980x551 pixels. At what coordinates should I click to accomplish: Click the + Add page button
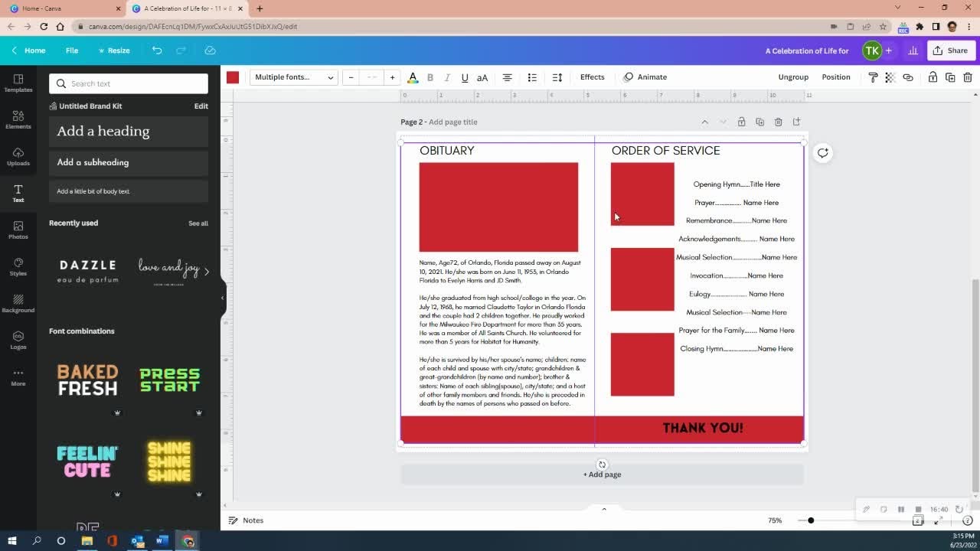click(603, 474)
